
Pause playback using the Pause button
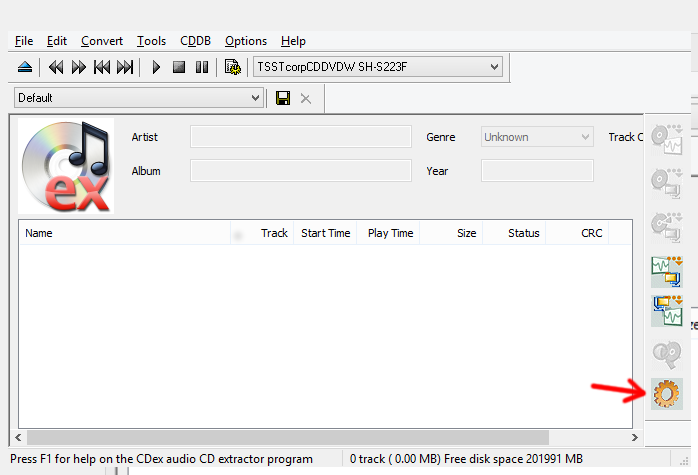coord(202,67)
